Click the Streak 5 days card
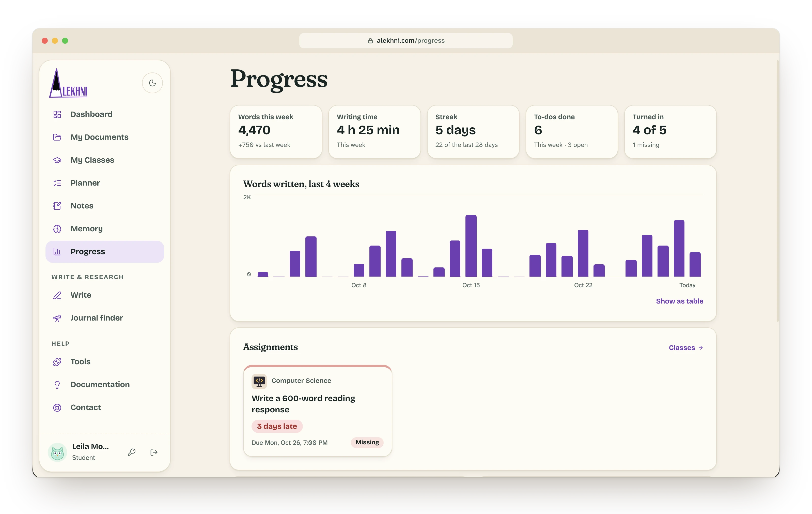 tap(473, 132)
